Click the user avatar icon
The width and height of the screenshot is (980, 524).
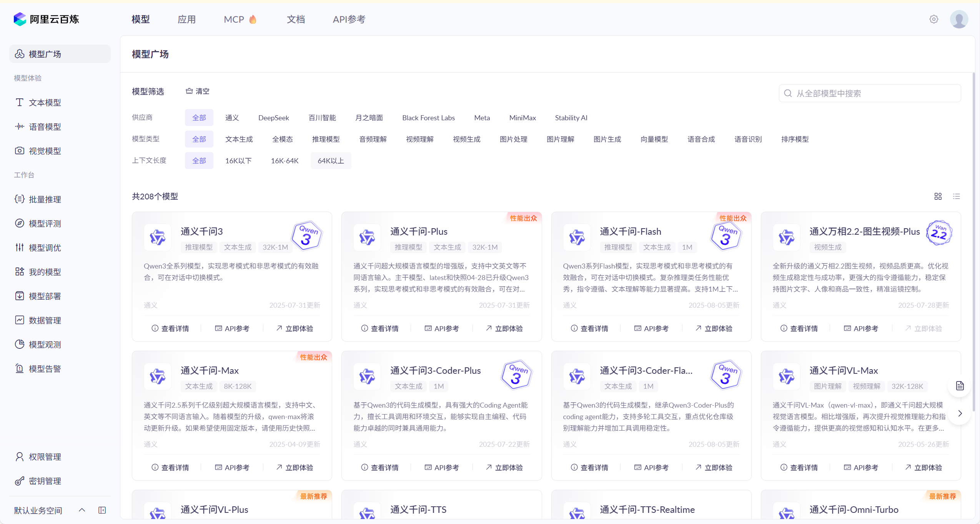point(959,19)
